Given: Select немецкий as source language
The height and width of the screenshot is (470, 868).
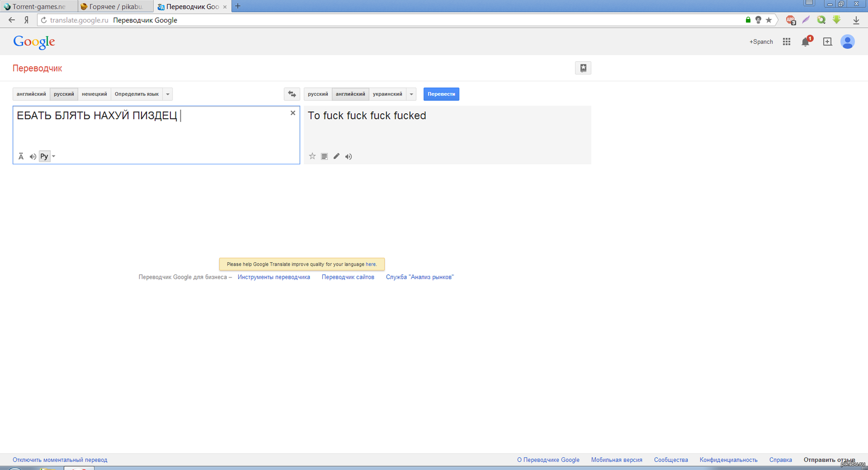Looking at the screenshot, I should click(x=94, y=94).
